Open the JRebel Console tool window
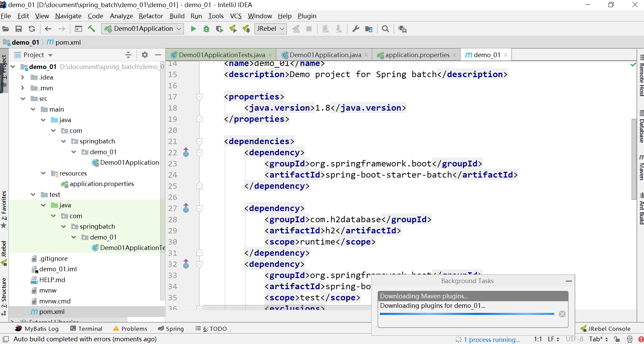Viewport: 644px width, 344px height. pos(605,328)
